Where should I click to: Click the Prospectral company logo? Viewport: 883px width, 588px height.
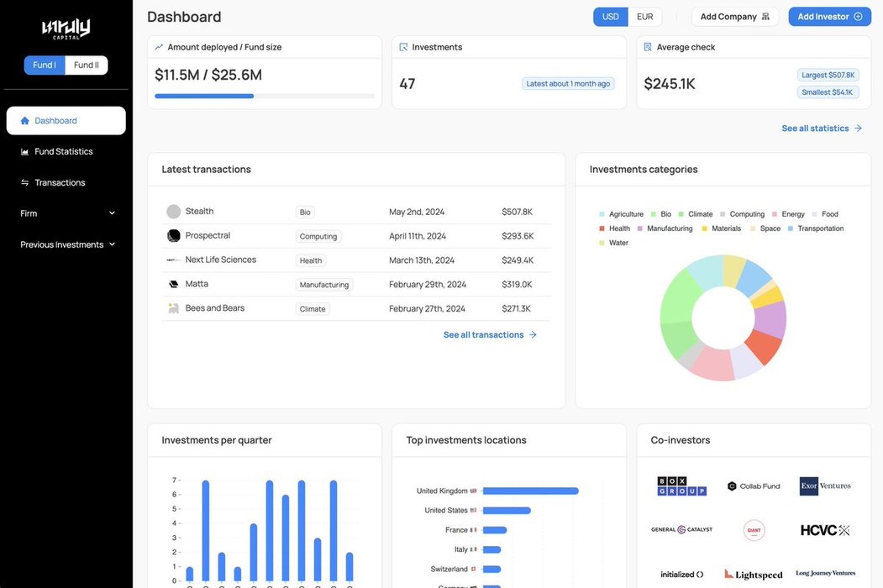click(x=173, y=236)
